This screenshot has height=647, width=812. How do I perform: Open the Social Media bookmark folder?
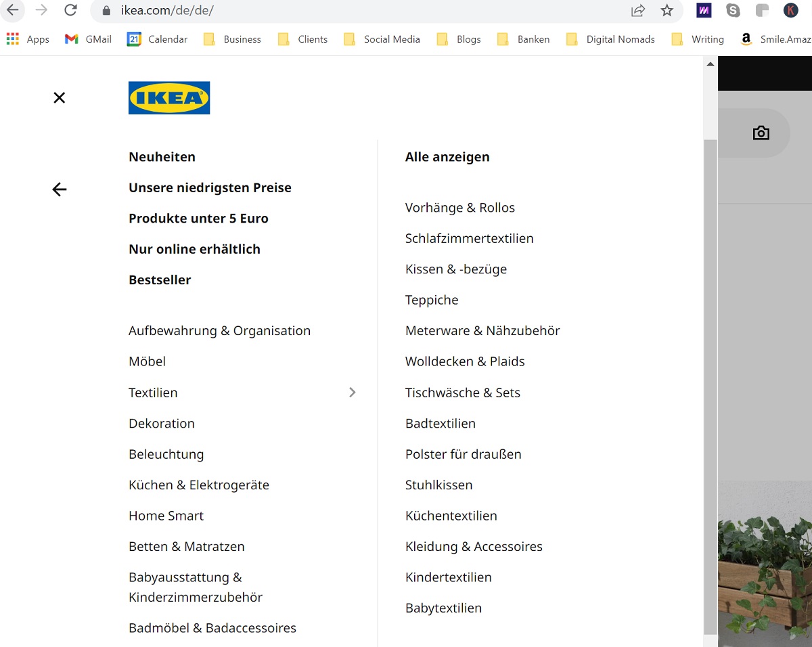click(x=382, y=39)
